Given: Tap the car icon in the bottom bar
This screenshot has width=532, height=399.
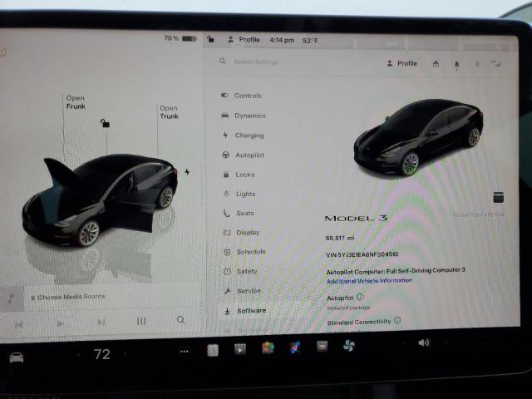Looking at the screenshot, I should [x=17, y=357].
